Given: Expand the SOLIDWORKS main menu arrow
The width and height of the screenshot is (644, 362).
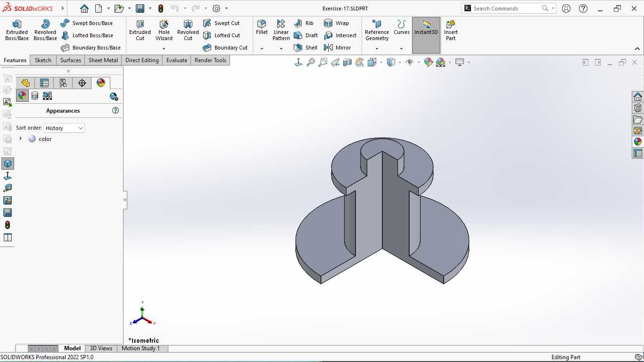Looking at the screenshot, I should [63, 8].
